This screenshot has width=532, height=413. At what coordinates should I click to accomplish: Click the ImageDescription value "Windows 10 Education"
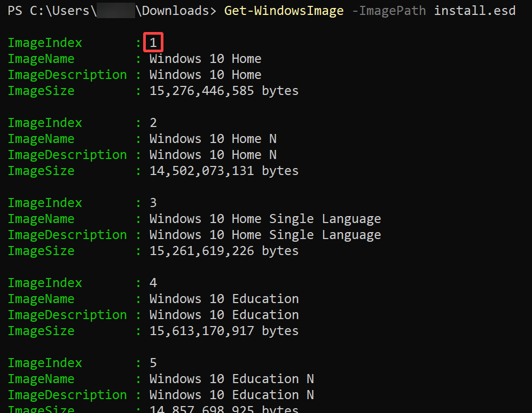click(224, 315)
